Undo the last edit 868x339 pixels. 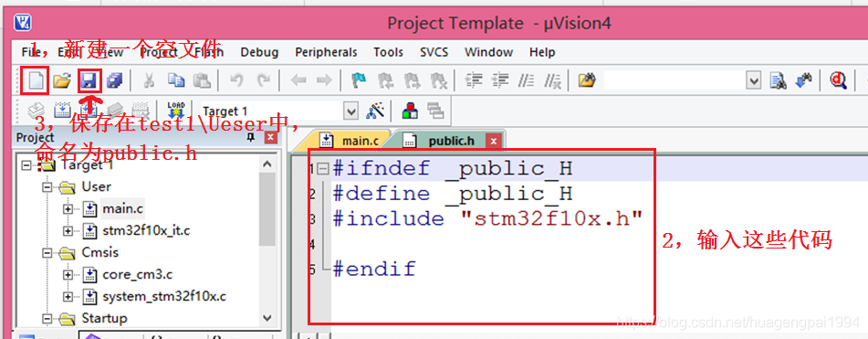[236, 81]
